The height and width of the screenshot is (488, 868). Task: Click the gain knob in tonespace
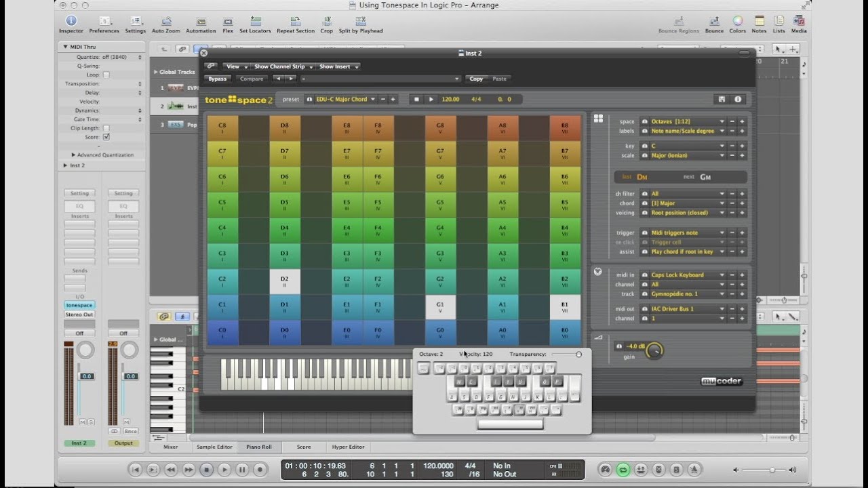[x=654, y=350]
